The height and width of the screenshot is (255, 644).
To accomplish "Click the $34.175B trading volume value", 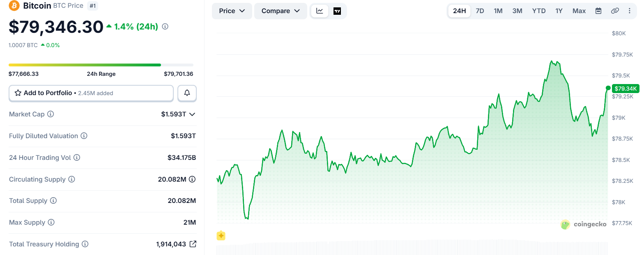I will 182,157.
